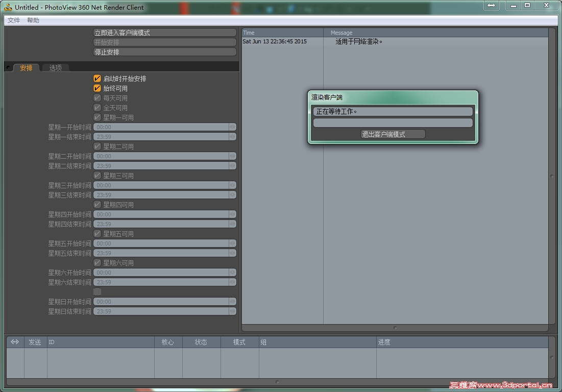This screenshot has width=562, height=392.
Task: Click stepper arrow of 星期日结束时间 field
Action: coord(233,311)
